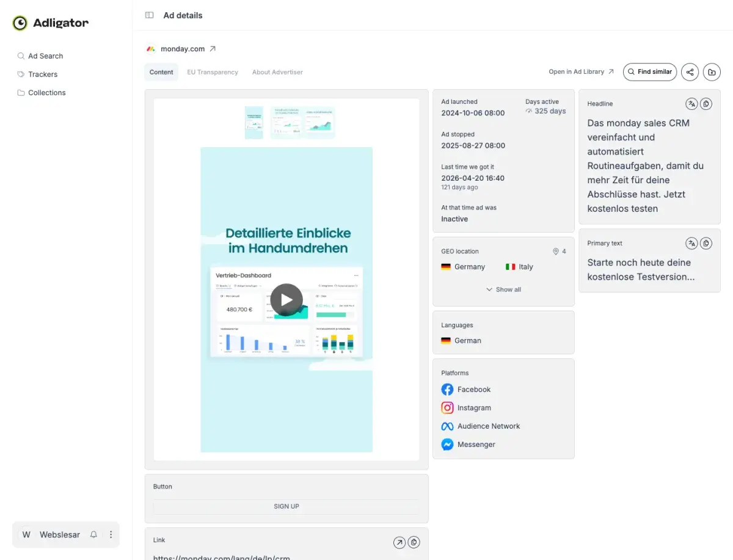Click the Germany flag location

pos(463,267)
